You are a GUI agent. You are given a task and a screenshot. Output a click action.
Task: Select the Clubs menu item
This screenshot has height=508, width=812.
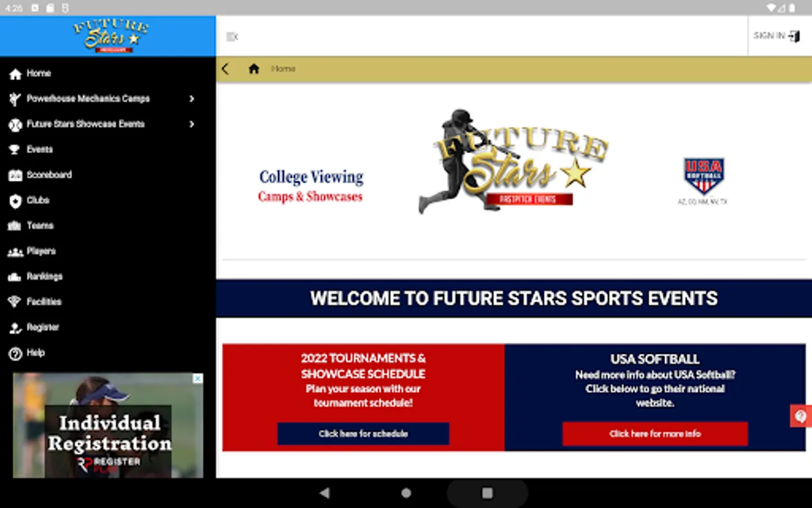point(38,200)
